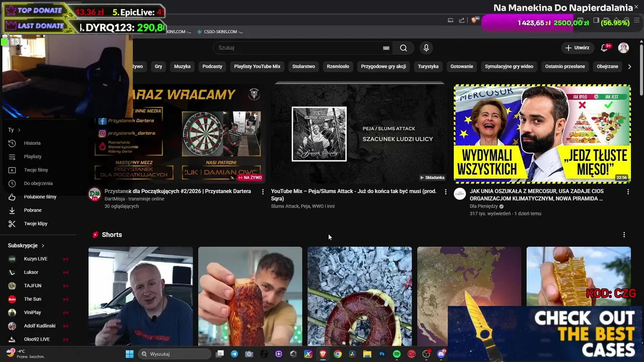The width and height of the screenshot is (644, 362).
Task: Open File Explorer from the taskbar
Action: click(x=367, y=354)
